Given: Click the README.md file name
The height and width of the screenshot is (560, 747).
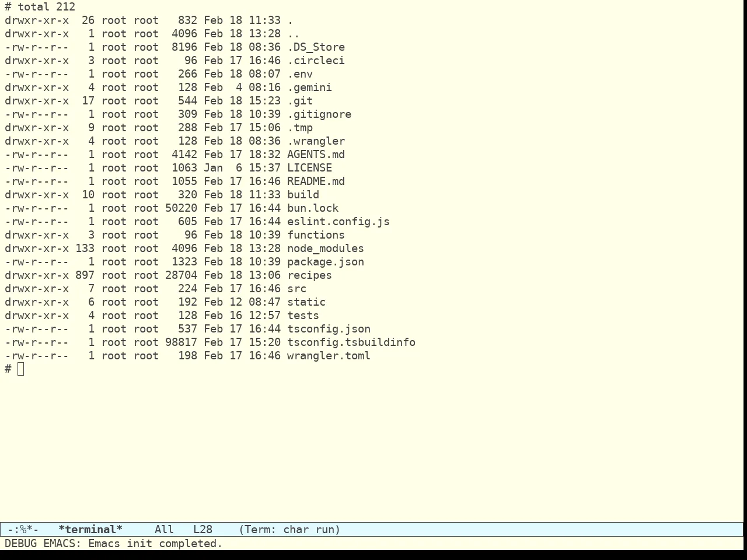Looking at the screenshot, I should (316, 181).
